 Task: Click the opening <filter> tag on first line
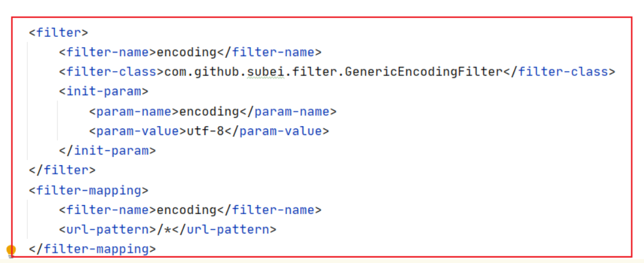(59, 33)
